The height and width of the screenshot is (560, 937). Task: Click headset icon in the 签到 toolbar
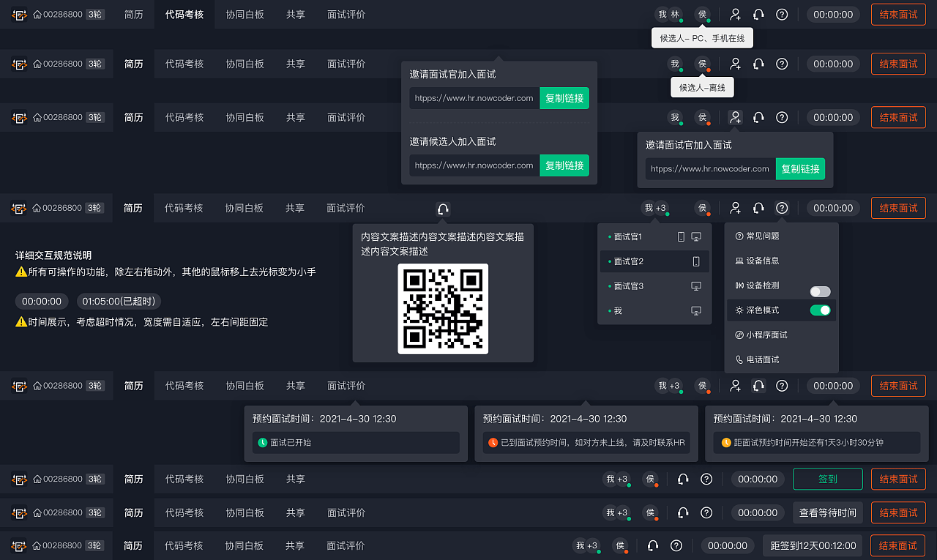(683, 479)
